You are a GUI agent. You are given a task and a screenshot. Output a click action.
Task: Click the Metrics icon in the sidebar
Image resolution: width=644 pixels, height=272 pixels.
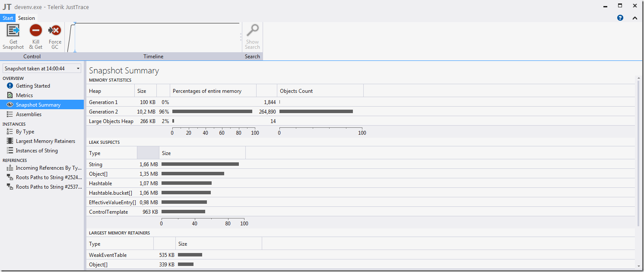(10, 95)
